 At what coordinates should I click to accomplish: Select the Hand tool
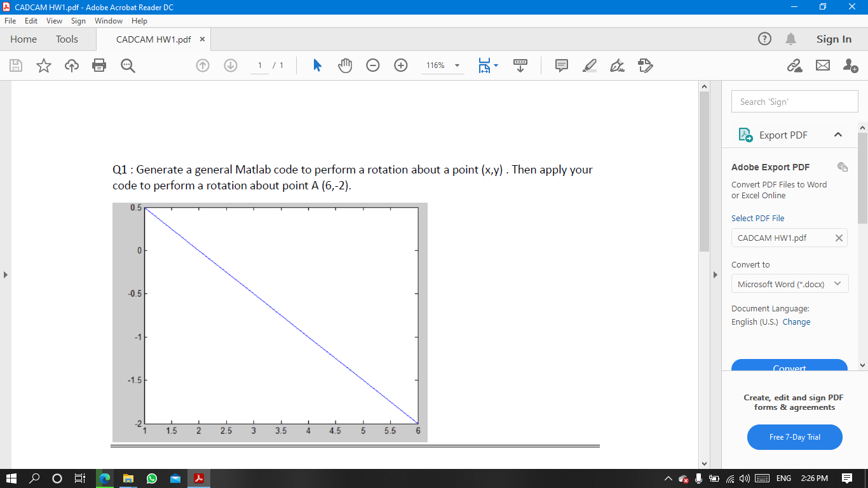point(345,65)
